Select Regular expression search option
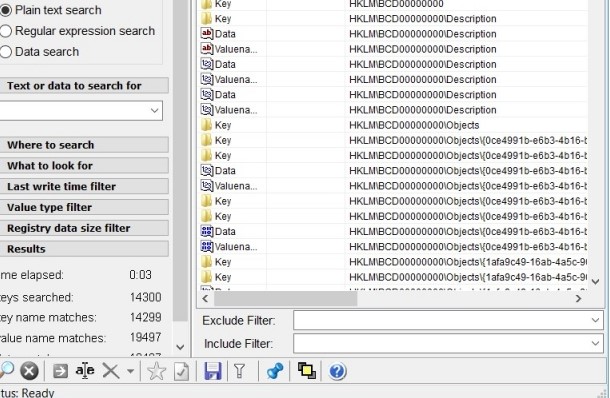Image resolution: width=610 pixels, height=398 pixels. point(78,31)
